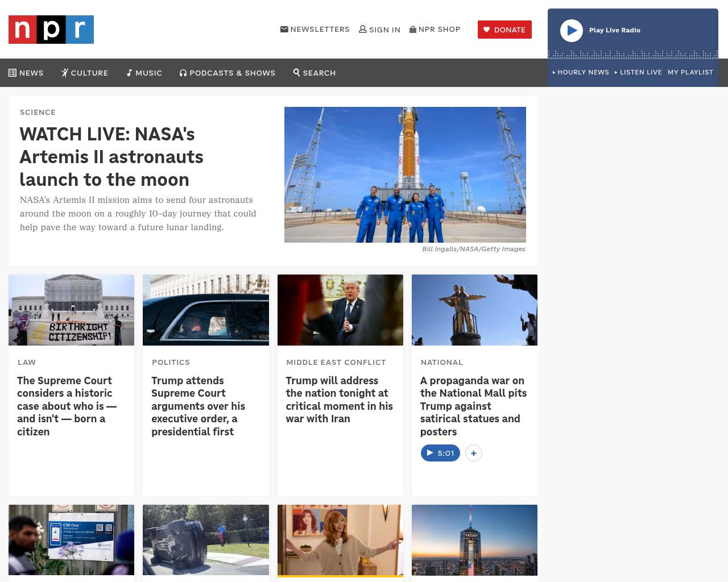Open the Artemis II astronauts headline
728x582 pixels.
[111, 157]
